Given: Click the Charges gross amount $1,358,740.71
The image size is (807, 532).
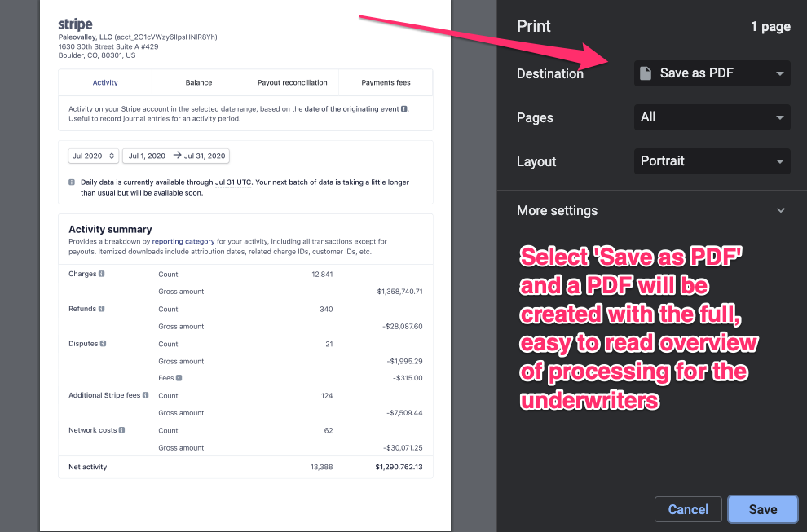Looking at the screenshot, I should [x=400, y=292].
